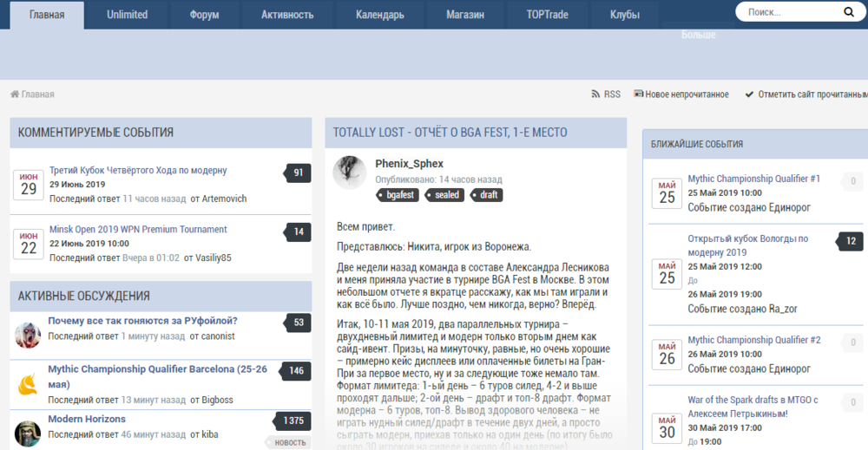Click in the Поиск search field

point(786,12)
